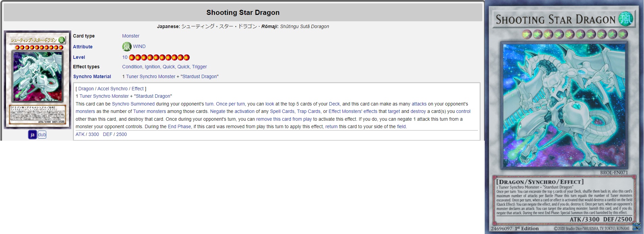Open the Once per turn link

[231, 104]
